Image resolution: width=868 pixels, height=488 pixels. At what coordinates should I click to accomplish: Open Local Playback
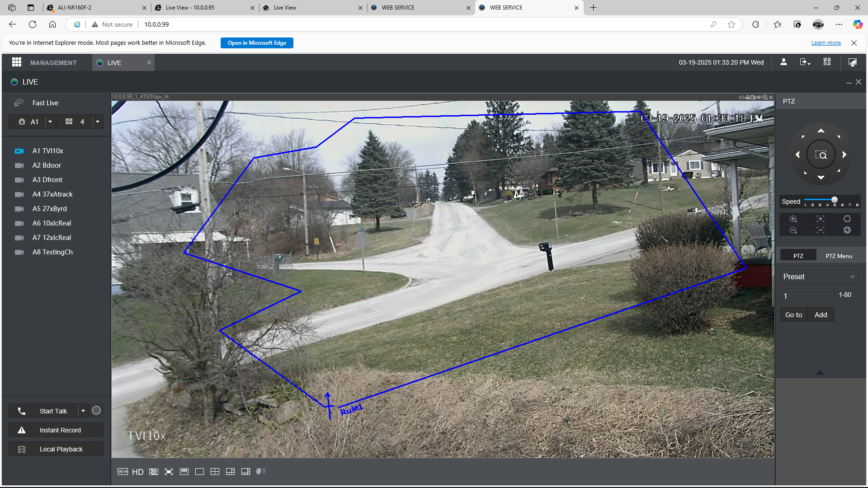56,449
